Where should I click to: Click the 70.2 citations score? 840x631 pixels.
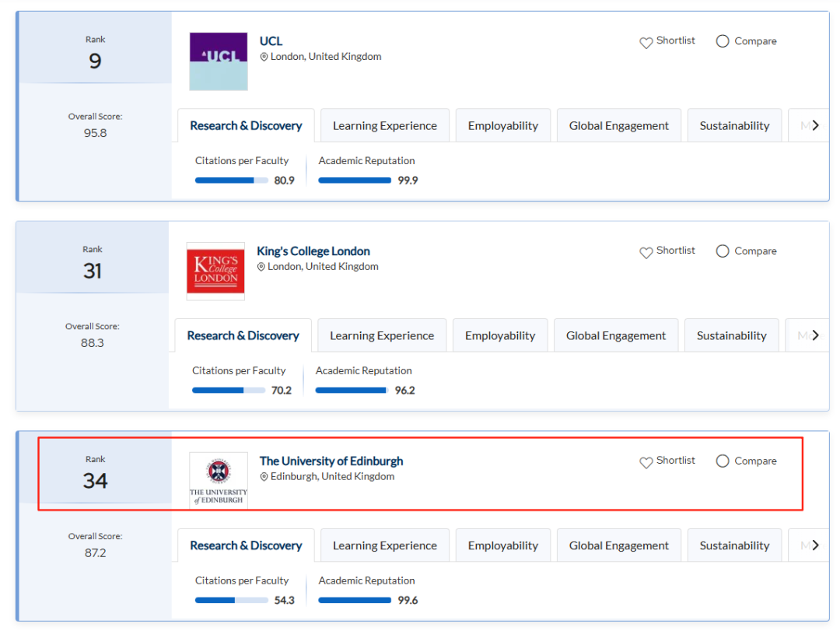282,391
